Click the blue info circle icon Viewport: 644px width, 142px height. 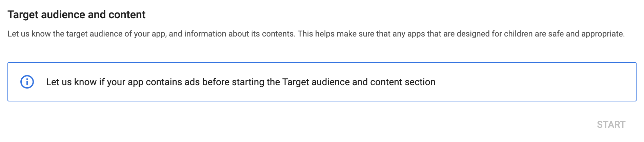(27, 82)
